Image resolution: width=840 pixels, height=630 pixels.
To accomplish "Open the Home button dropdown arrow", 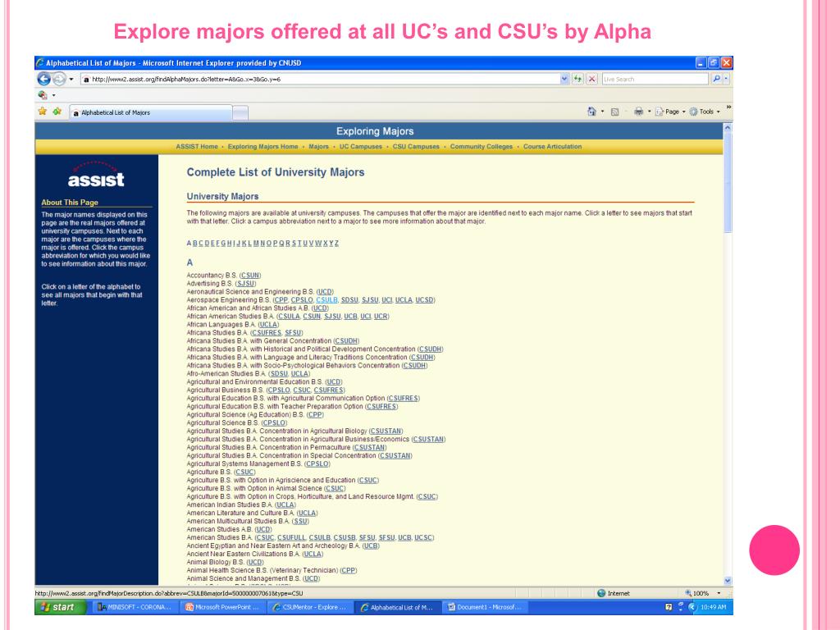I will 602,112.
